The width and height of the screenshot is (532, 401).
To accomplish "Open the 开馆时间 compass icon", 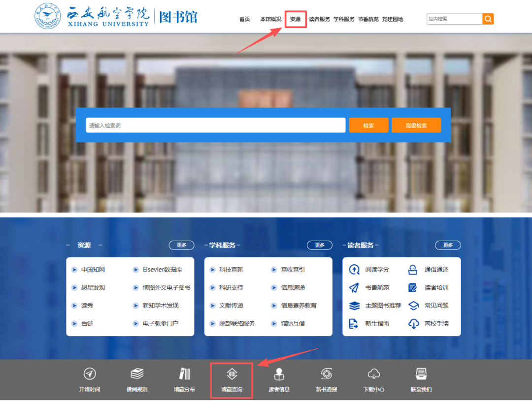I will (89, 374).
